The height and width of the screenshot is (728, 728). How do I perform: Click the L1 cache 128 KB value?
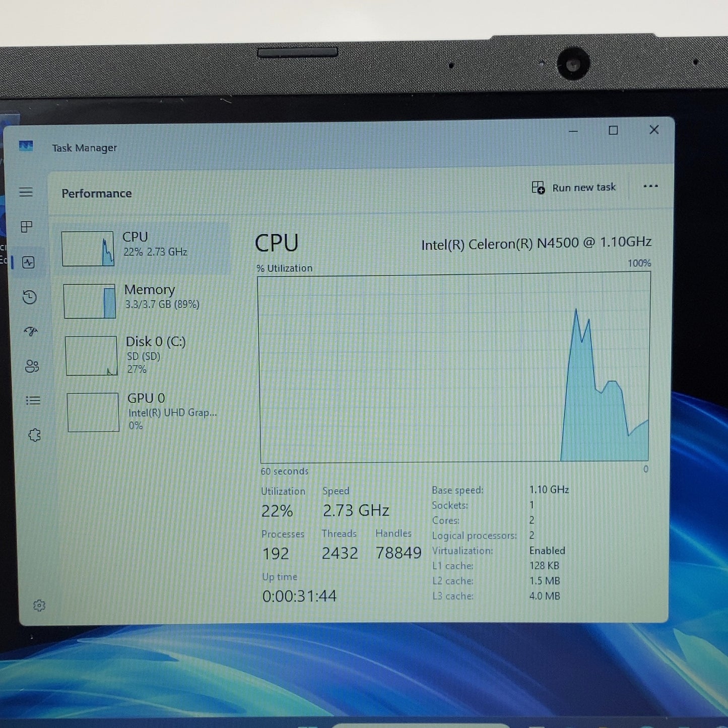(544, 566)
